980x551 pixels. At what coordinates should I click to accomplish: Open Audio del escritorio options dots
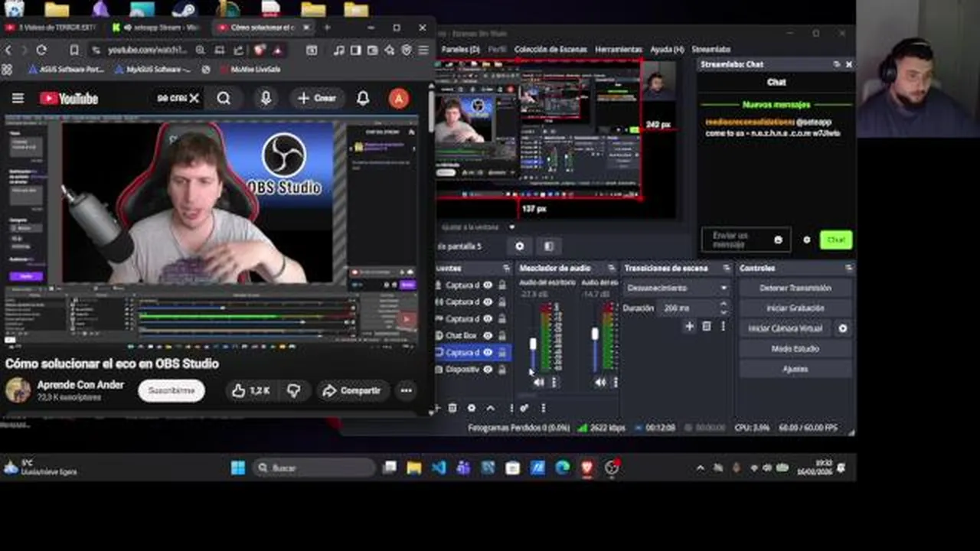[x=554, y=382]
